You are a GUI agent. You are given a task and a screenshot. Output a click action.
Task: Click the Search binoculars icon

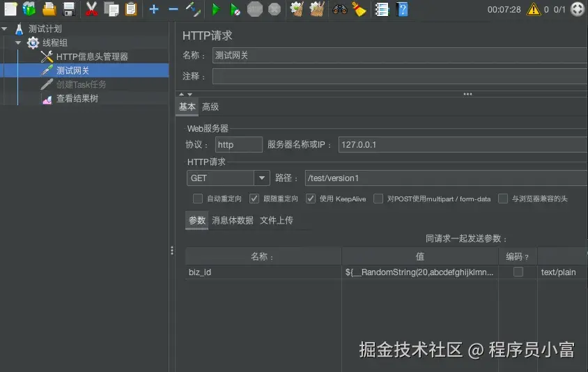[x=340, y=9]
